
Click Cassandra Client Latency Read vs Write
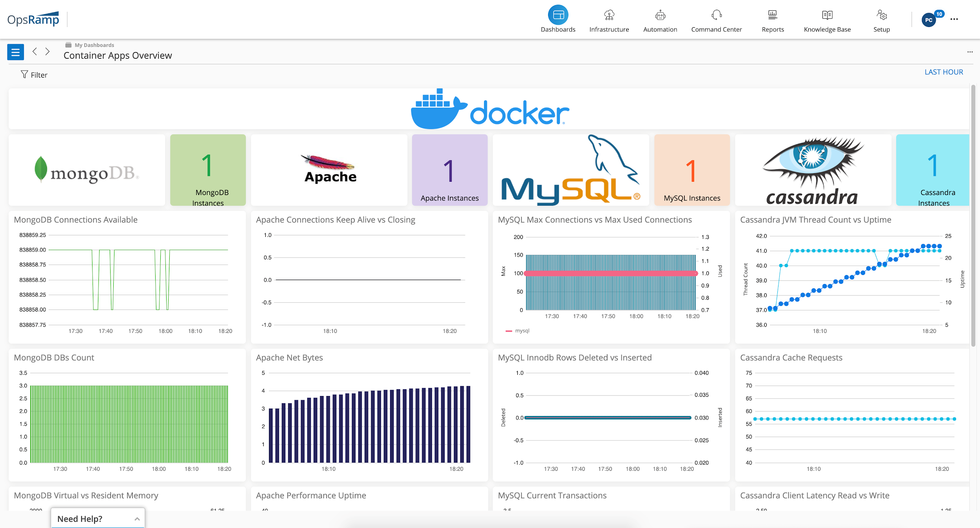click(815, 495)
